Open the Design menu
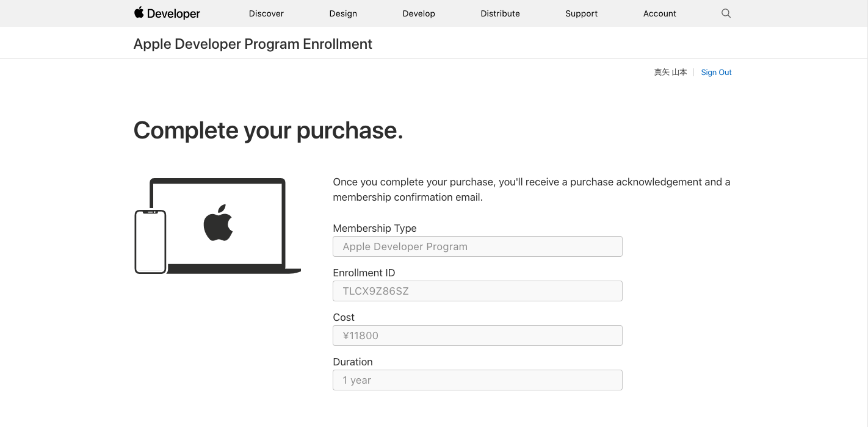This screenshot has width=868, height=427. pos(343,13)
